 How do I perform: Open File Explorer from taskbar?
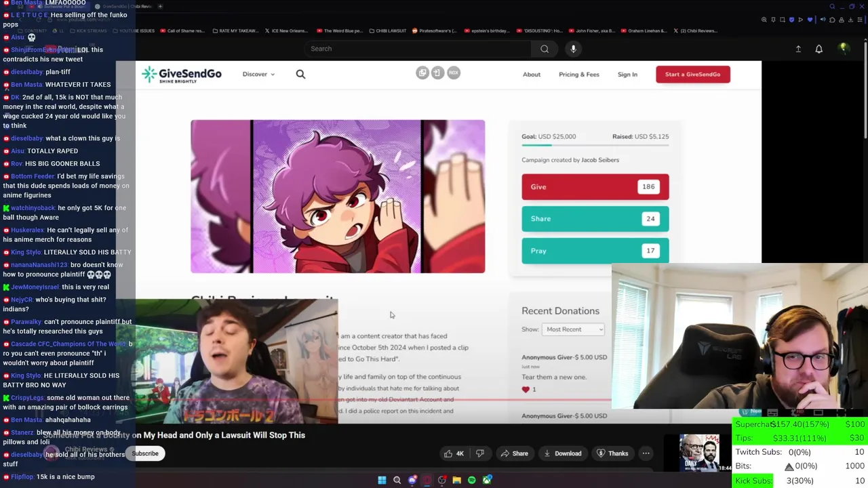pos(456,480)
